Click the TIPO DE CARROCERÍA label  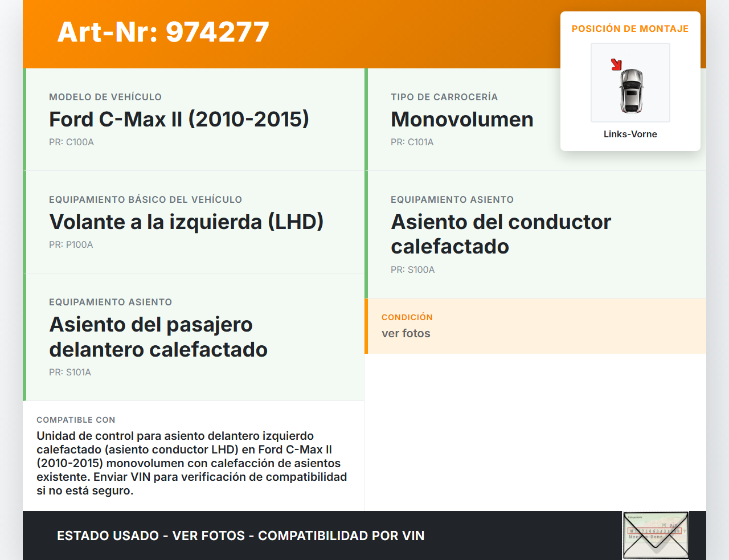pos(444,97)
